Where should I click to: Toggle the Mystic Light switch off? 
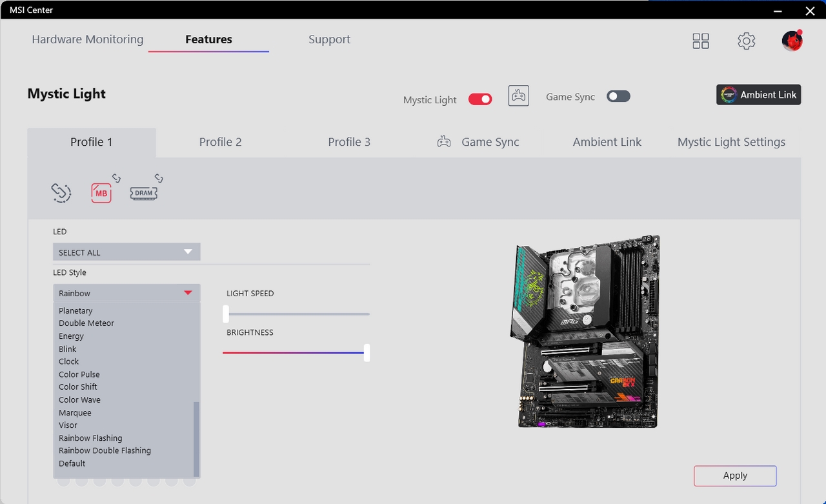480,99
